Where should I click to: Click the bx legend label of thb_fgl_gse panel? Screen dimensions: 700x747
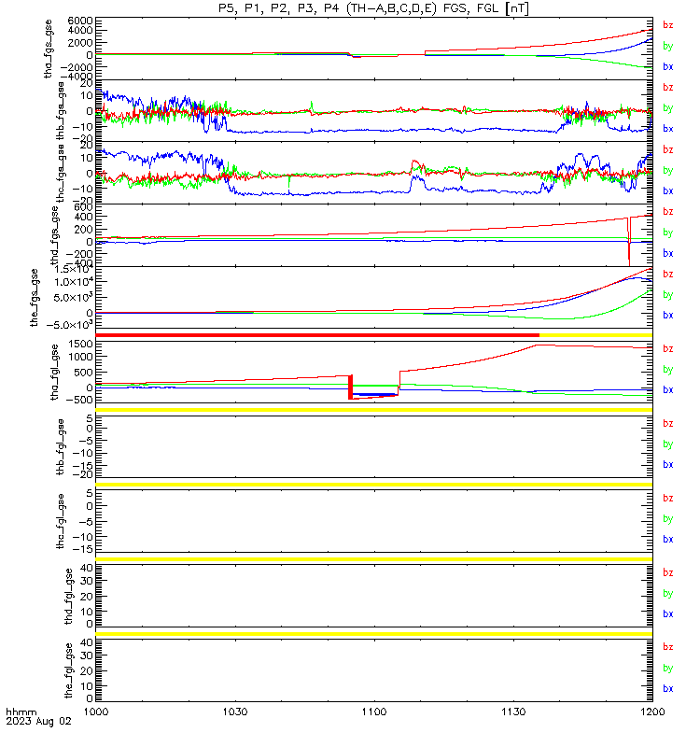(668, 464)
